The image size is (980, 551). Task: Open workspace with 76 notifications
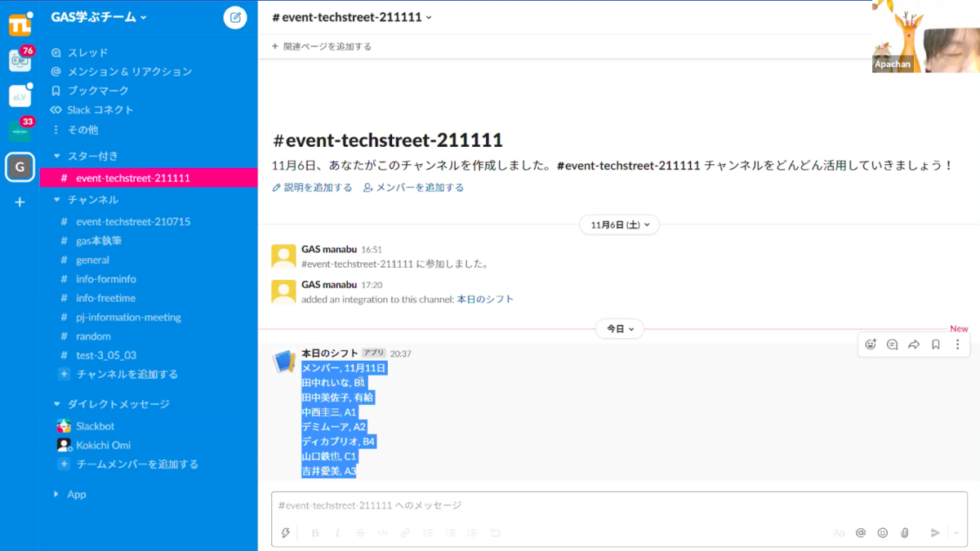(x=20, y=60)
